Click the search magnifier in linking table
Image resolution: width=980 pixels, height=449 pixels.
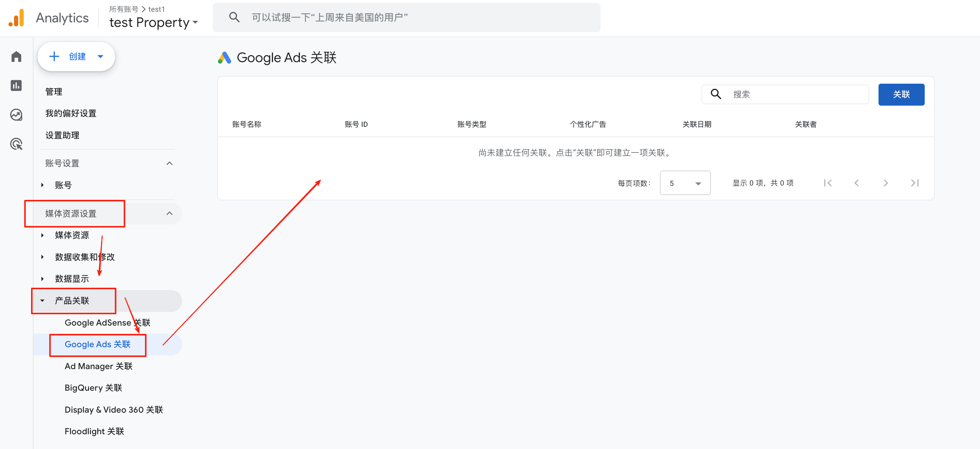[716, 94]
